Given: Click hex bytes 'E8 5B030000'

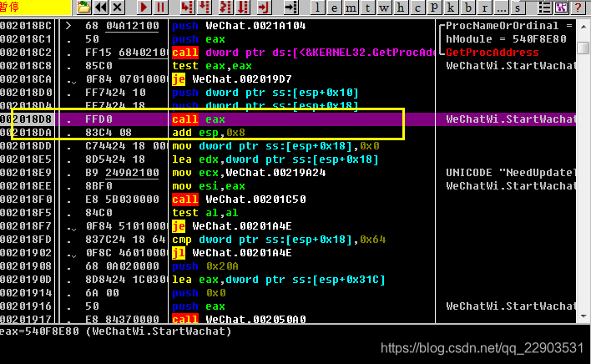Looking at the screenshot, I should (x=122, y=200).
